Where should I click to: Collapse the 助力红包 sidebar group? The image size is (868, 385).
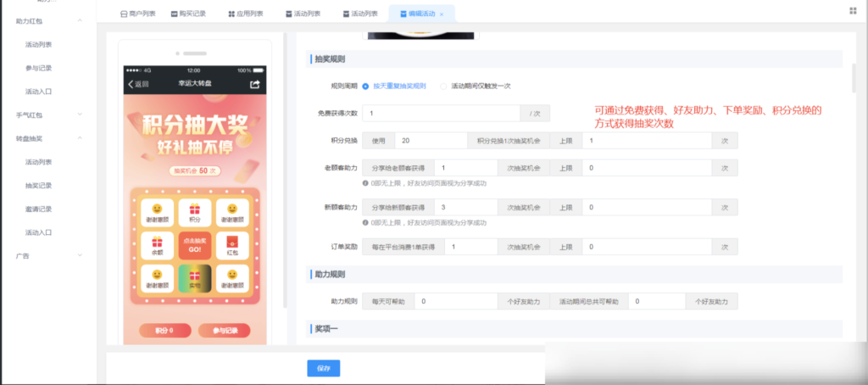[80, 20]
